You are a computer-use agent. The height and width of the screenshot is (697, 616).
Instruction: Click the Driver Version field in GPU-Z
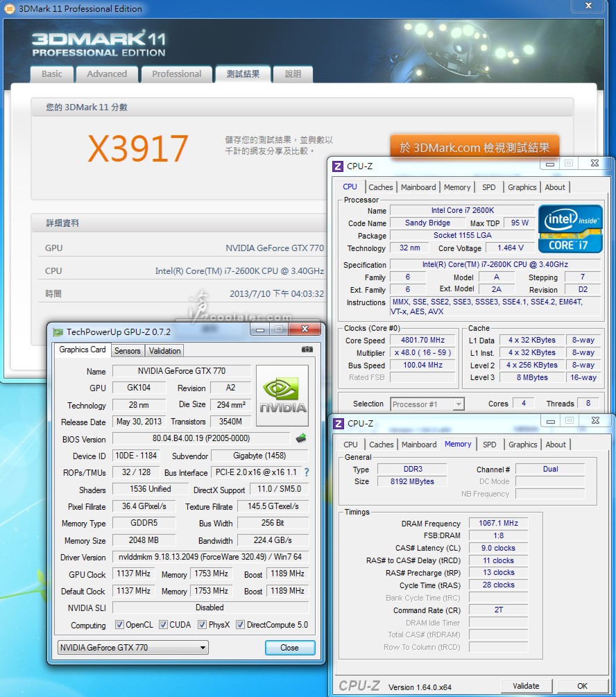(210, 556)
